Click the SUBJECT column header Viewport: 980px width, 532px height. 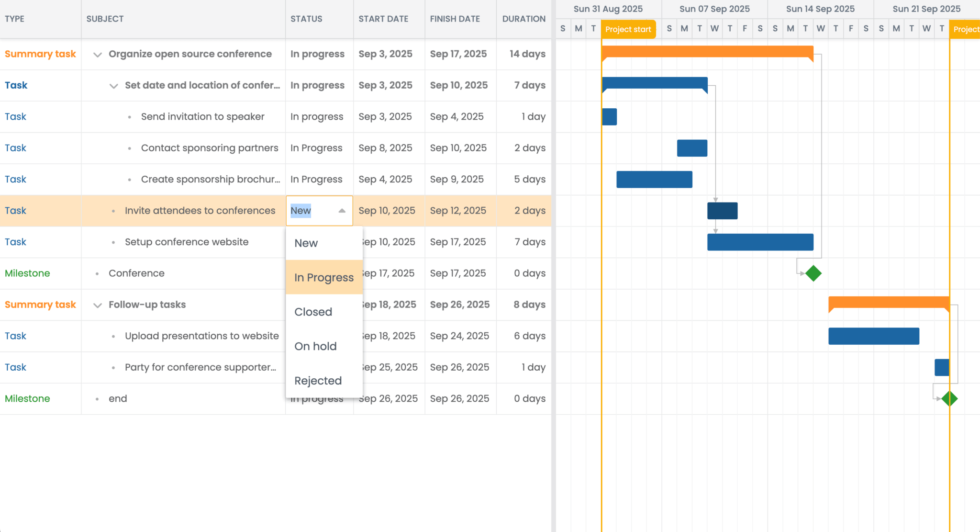[105, 19]
